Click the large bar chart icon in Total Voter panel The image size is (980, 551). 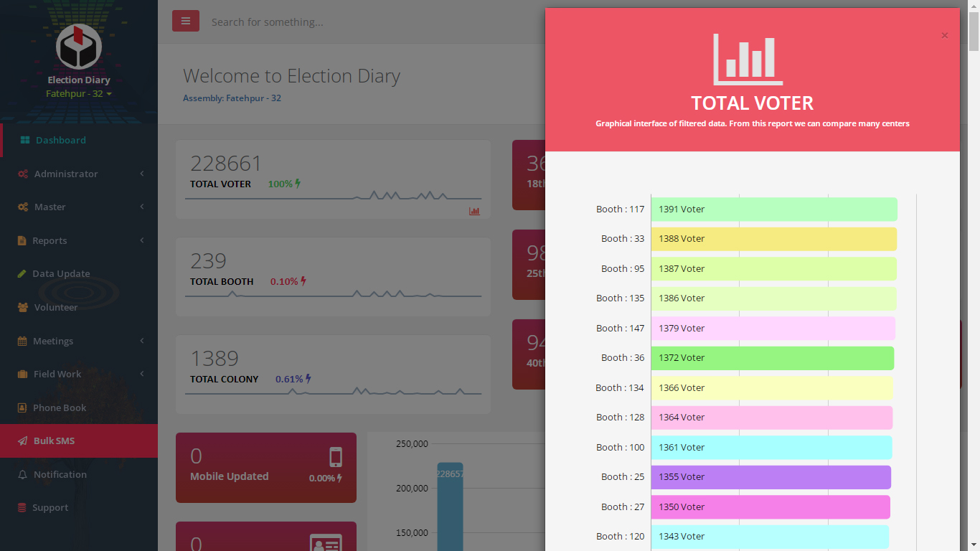pyautogui.click(x=748, y=60)
